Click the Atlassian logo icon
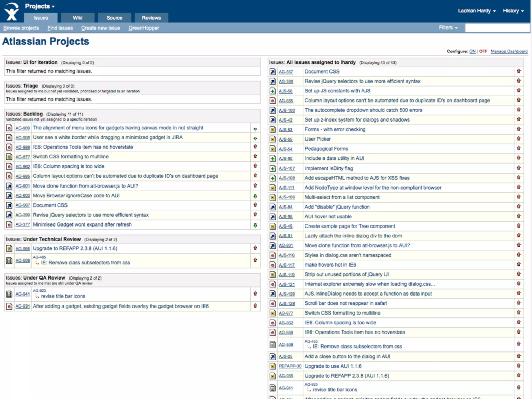 [12, 12]
